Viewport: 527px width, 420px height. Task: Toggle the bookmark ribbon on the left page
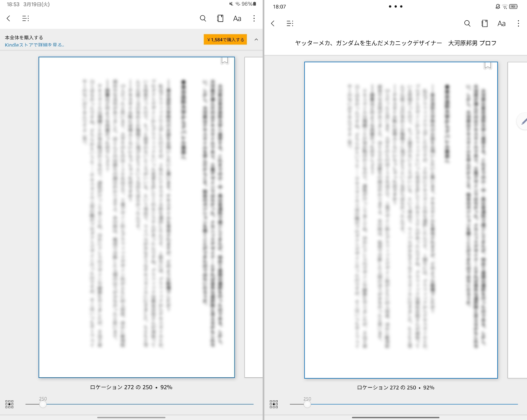pos(224,61)
